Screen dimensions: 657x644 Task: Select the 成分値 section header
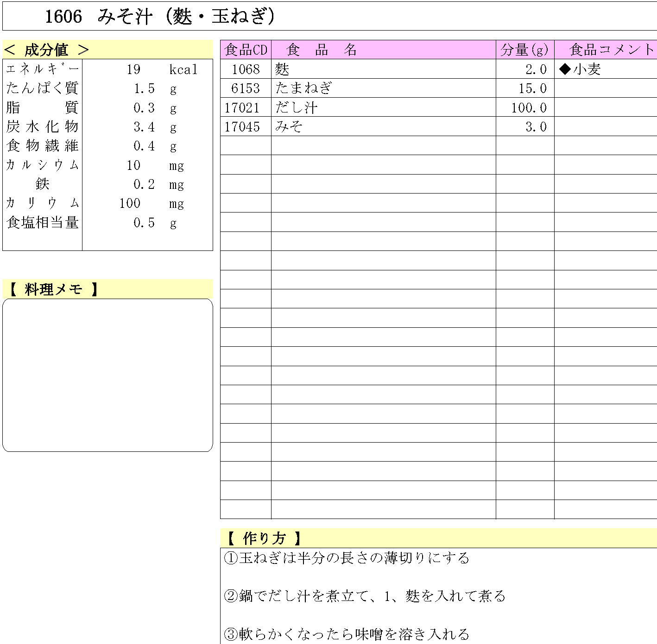click(x=46, y=50)
